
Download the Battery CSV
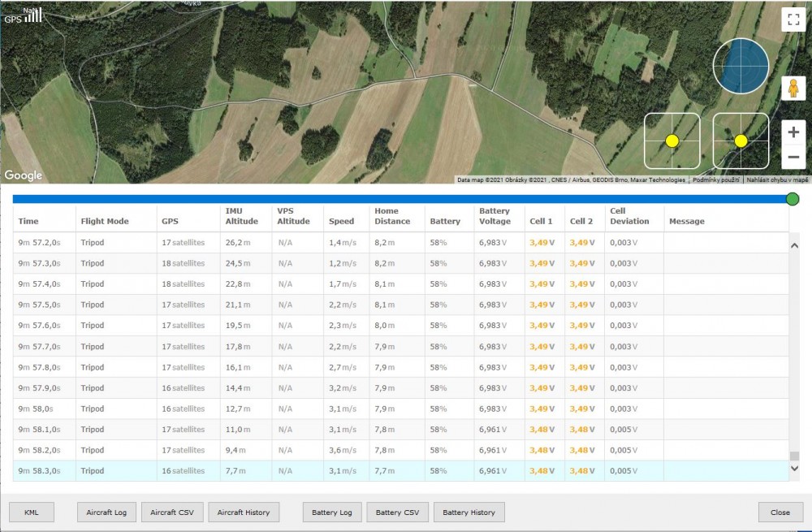click(397, 513)
